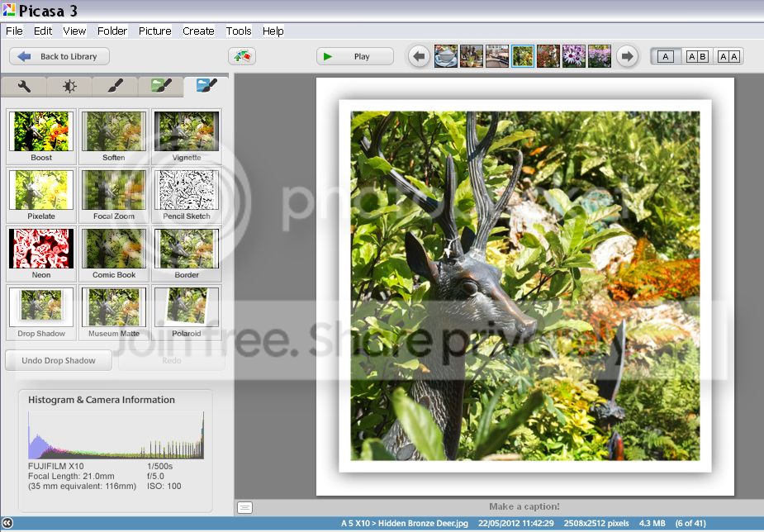The image size is (764, 532).
Task: Collapse the panel with double-arrow icon
Action: [x=7, y=523]
